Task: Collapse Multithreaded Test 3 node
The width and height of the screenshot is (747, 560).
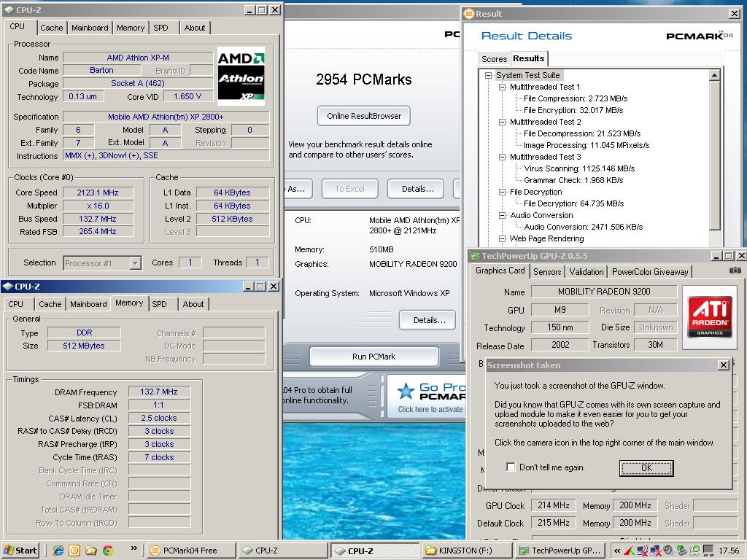Action: (x=502, y=157)
